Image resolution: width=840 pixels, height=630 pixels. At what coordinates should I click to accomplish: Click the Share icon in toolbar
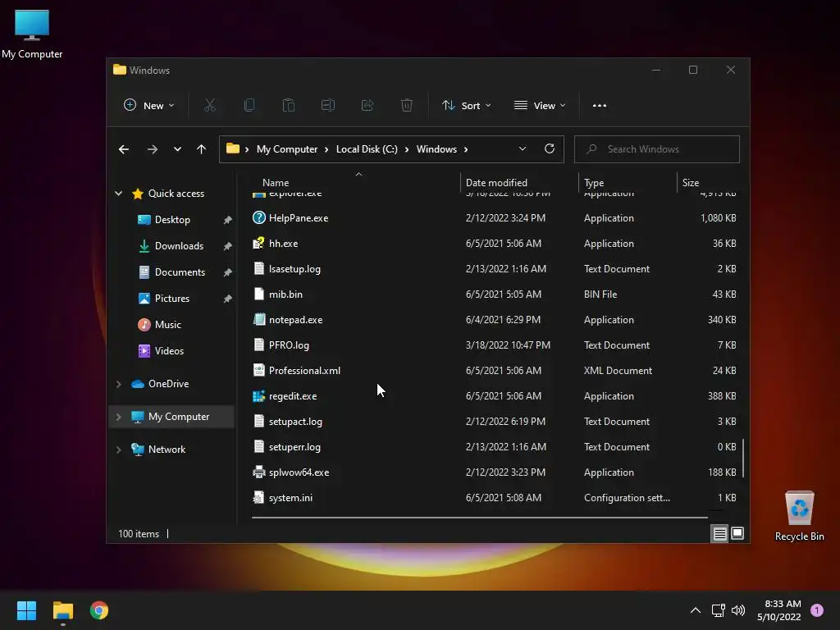(x=367, y=105)
